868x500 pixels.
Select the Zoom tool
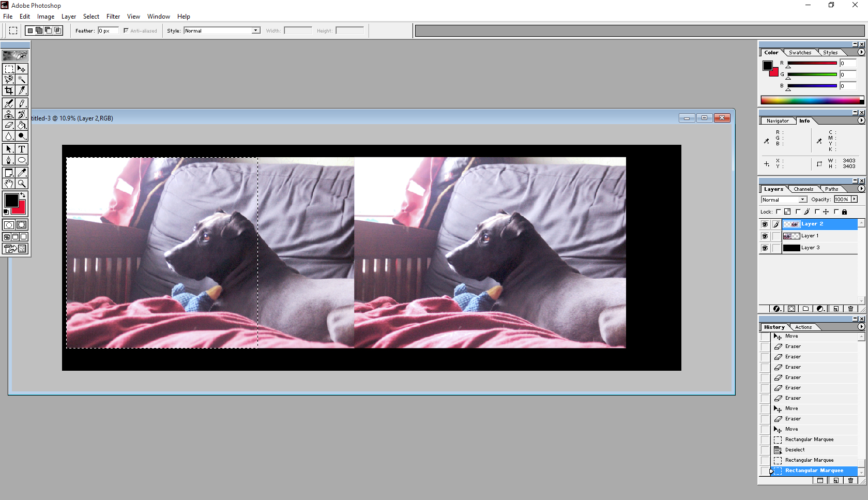[22, 184]
